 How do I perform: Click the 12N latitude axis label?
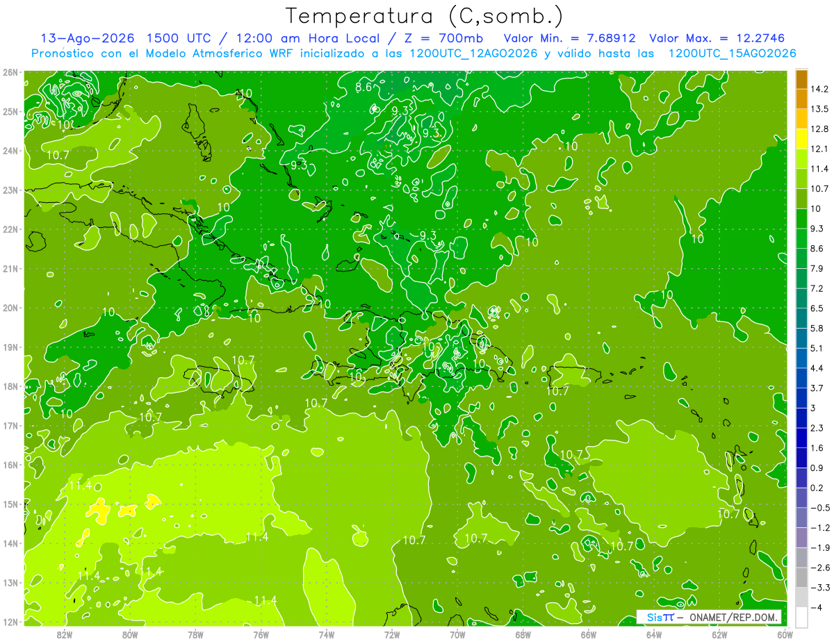coord(10,622)
